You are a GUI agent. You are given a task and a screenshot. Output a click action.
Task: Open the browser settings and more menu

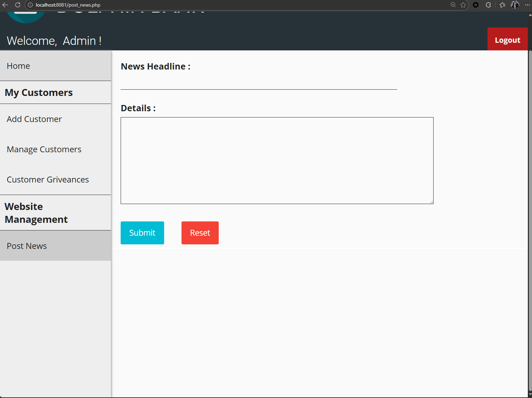(x=527, y=5)
